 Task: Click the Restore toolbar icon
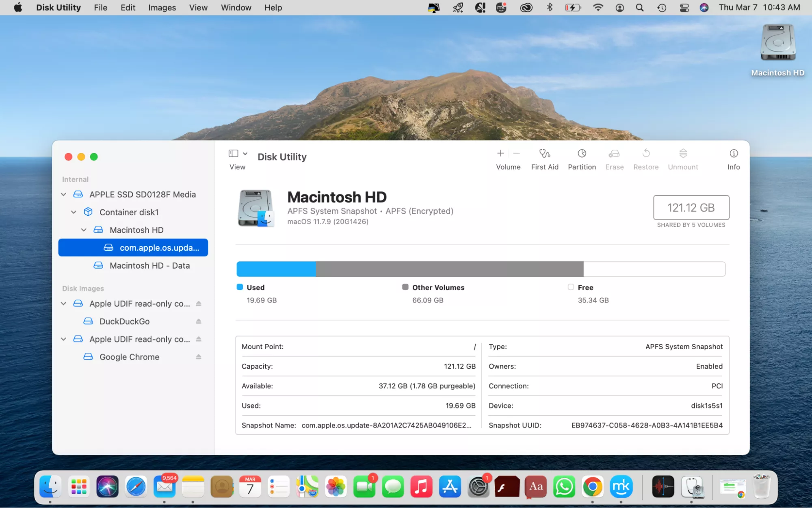pos(646,154)
